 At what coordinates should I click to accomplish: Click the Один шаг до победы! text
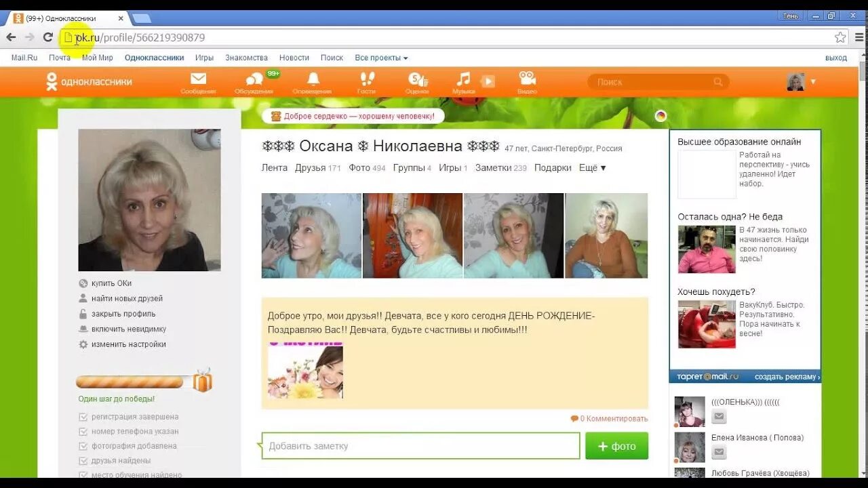(x=117, y=399)
